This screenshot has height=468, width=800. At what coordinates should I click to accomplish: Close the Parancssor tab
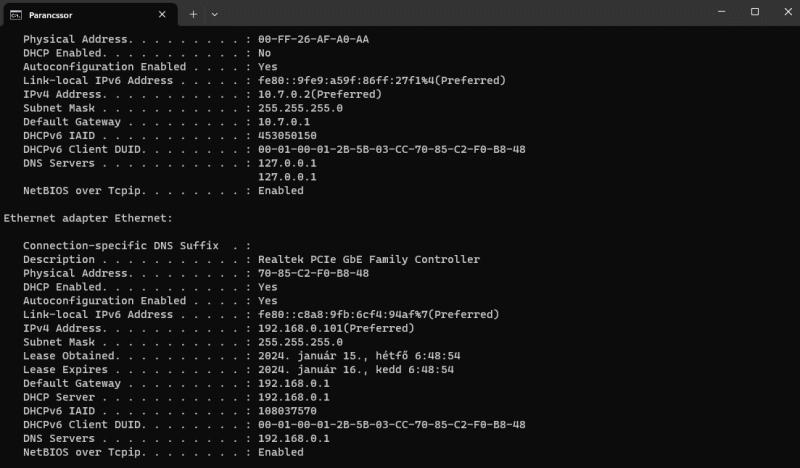coord(162,15)
